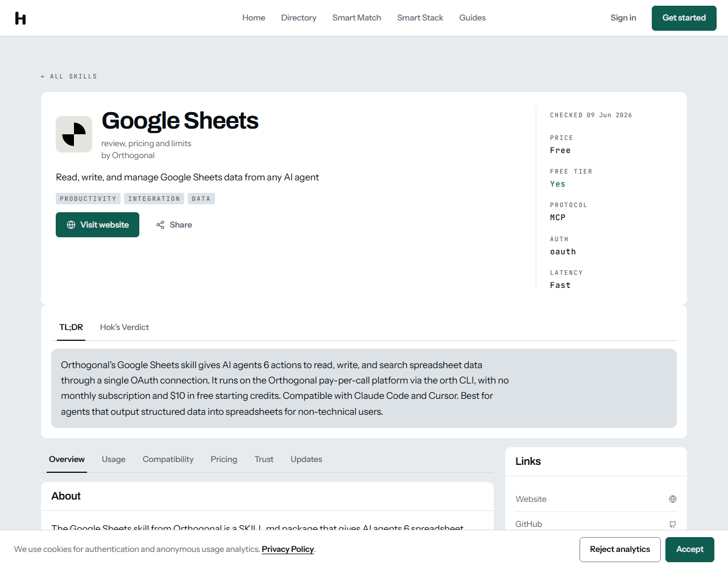The height and width of the screenshot is (569, 728).
Task: Open the Website link in Links panel
Action: point(596,499)
